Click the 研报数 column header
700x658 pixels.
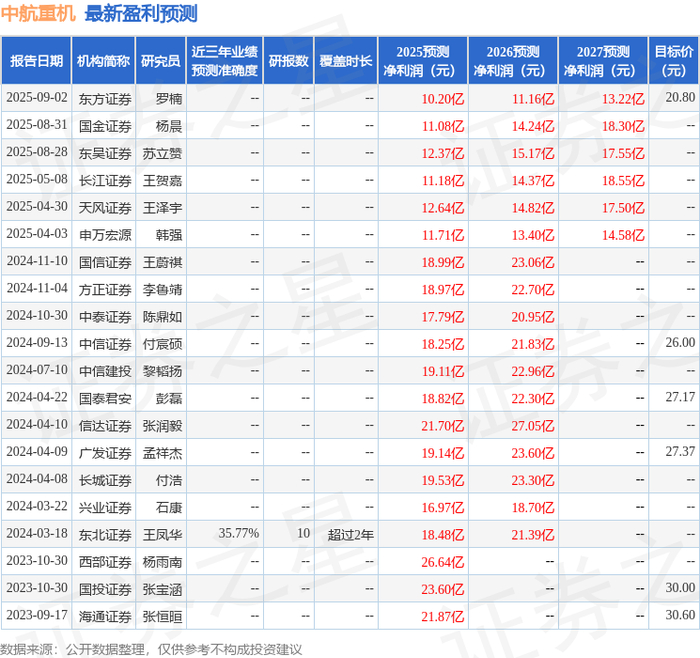coord(288,61)
